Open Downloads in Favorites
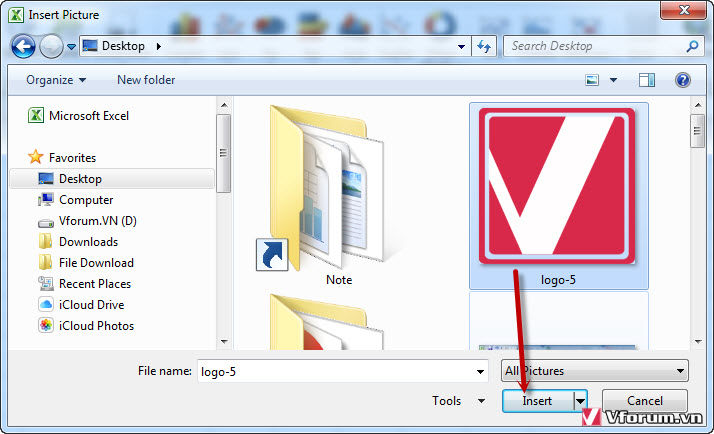Image resolution: width=714 pixels, height=434 pixels. 88,242
